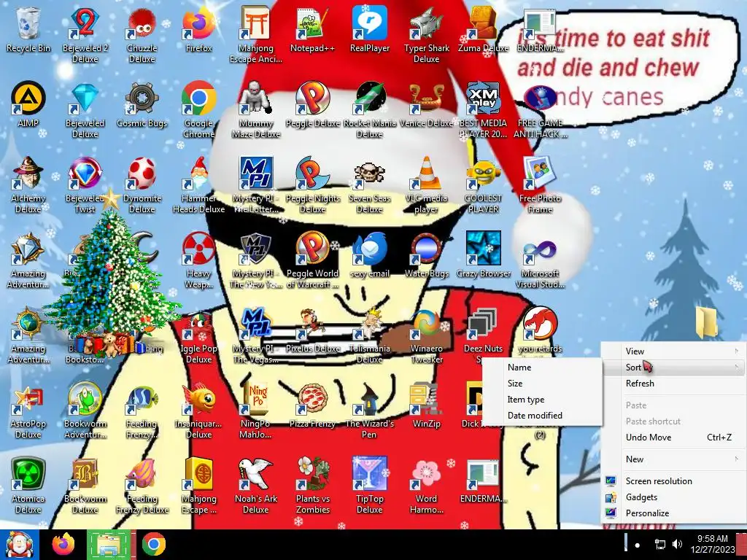Select the Mahjong Escape Ancient shortcut
The width and height of the screenshot is (747, 560).
pyautogui.click(x=256, y=35)
